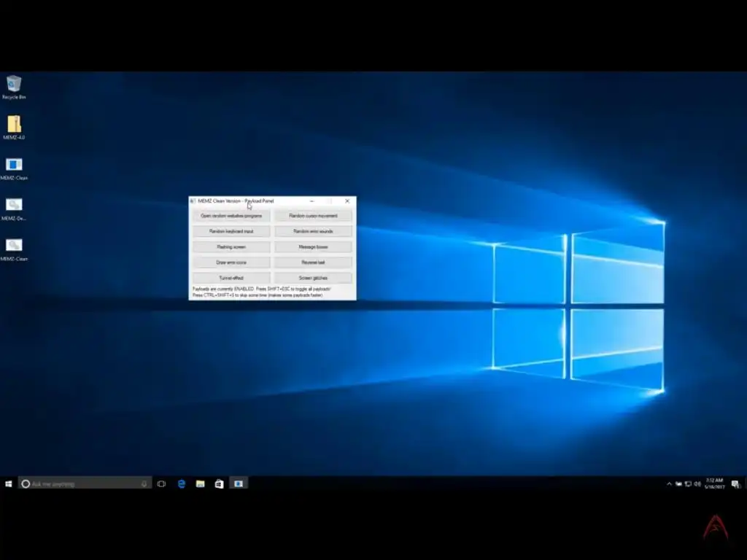Image resolution: width=747 pixels, height=560 pixels.
Task: Focus the Ask me anything search box
Action: (x=85, y=484)
